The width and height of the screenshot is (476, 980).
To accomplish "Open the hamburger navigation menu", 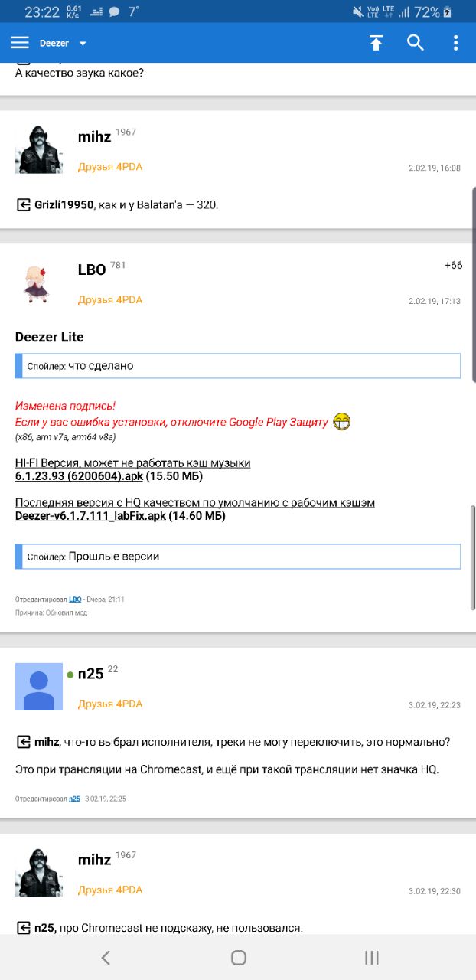I will coord(20,43).
